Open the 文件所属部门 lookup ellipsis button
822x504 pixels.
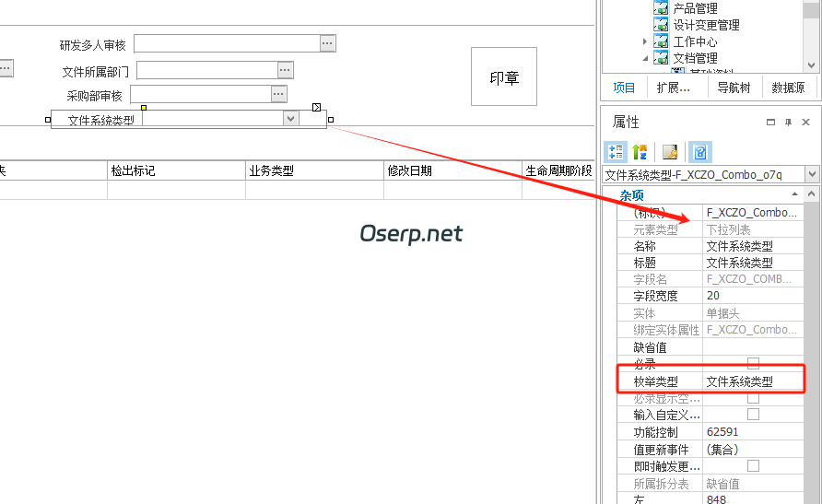(285, 70)
